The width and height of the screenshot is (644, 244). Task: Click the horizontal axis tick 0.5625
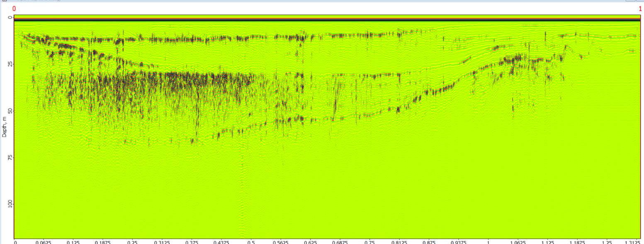tap(280, 242)
